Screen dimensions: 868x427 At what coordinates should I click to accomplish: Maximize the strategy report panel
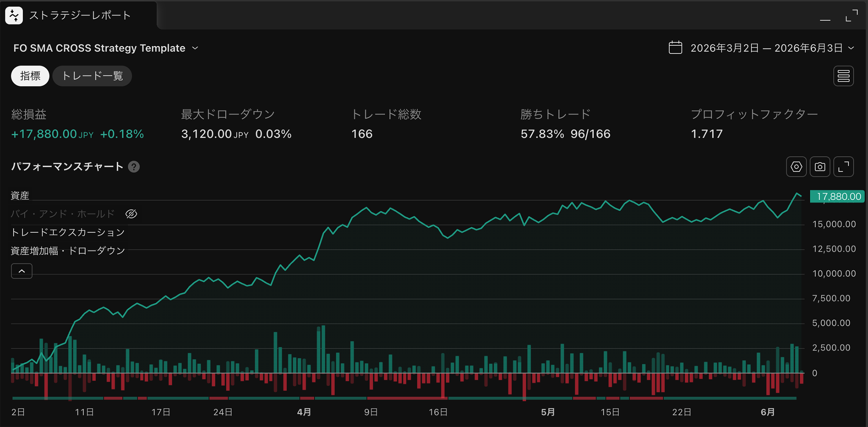click(851, 16)
